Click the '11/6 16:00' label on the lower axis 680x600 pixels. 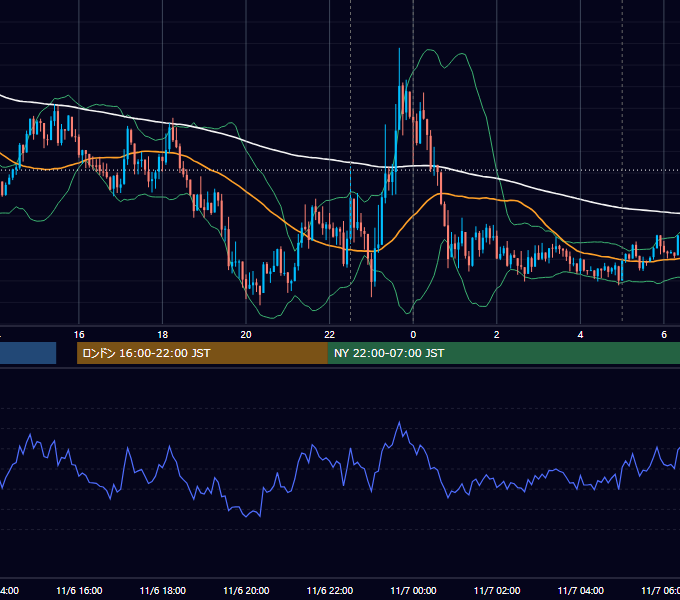79,590
